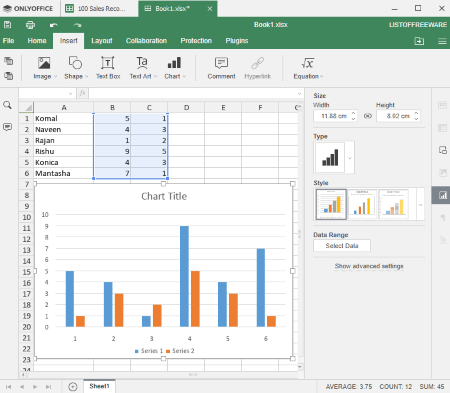
Task: Switch to the Layout tab
Action: coord(102,41)
